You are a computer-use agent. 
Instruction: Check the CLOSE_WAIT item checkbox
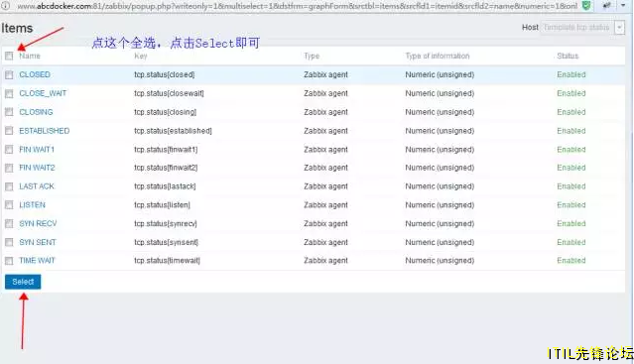point(9,93)
